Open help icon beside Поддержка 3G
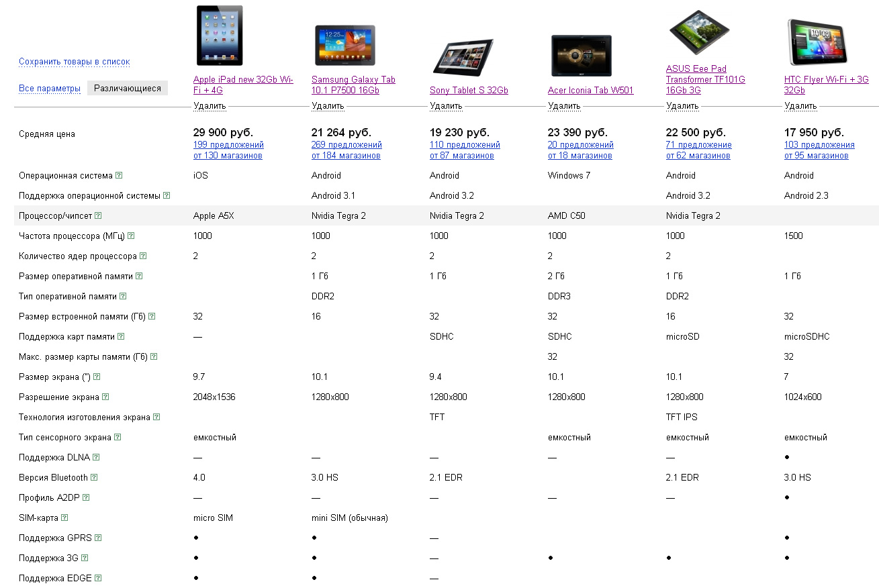 click(85, 558)
